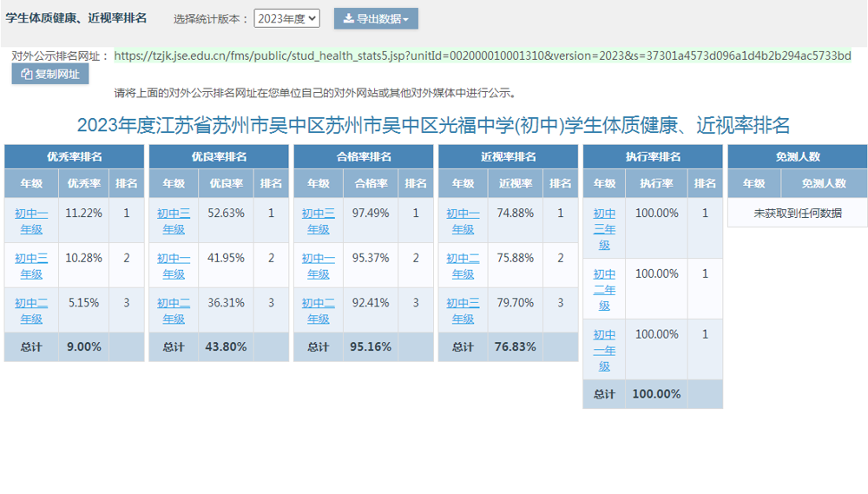Screen dimensions: 868x494
Task: Open the 2023年度 version dropdown
Action: 286,18
